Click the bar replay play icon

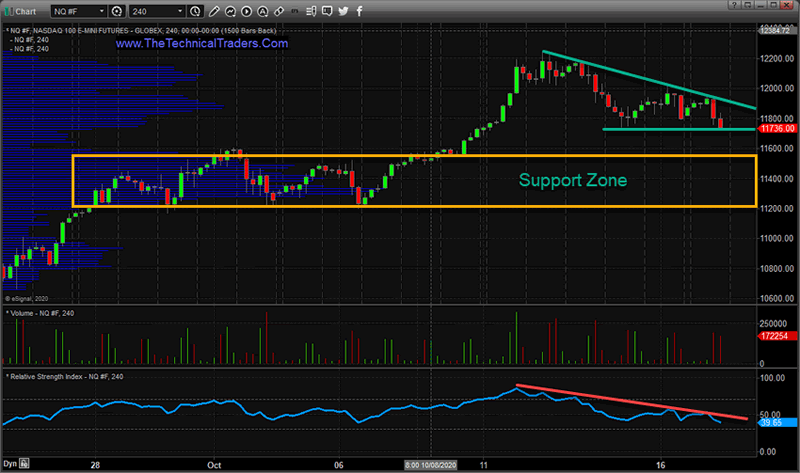[246, 11]
